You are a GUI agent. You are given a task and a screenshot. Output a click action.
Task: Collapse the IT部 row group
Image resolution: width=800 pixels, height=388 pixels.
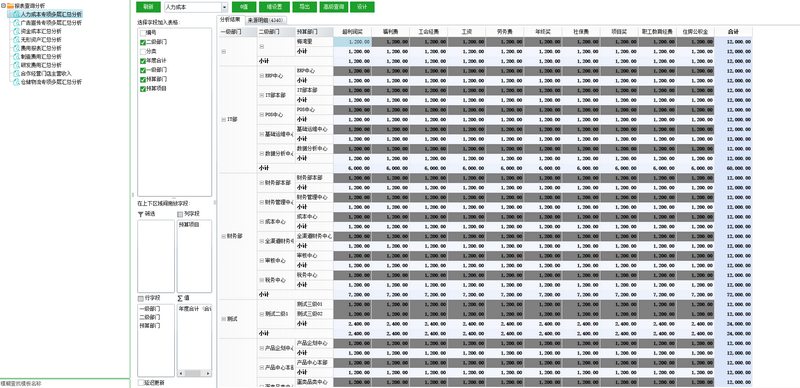(x=223, y=119)
